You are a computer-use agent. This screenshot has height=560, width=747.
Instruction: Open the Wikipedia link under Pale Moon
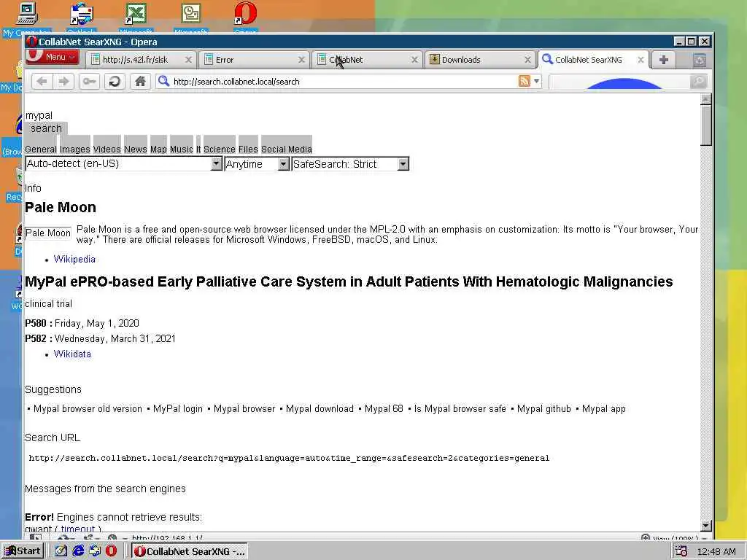pyautogui.click(x=74, y=259)
